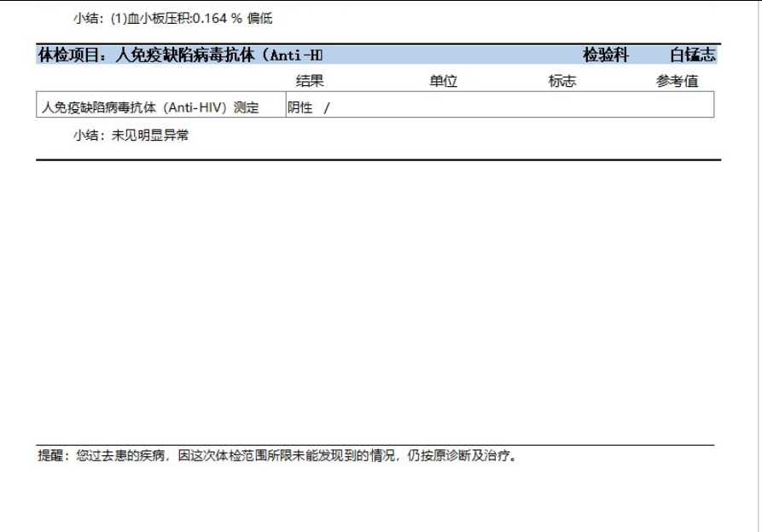Click the "未见明显异常" summary text

[x=150, y=136]
